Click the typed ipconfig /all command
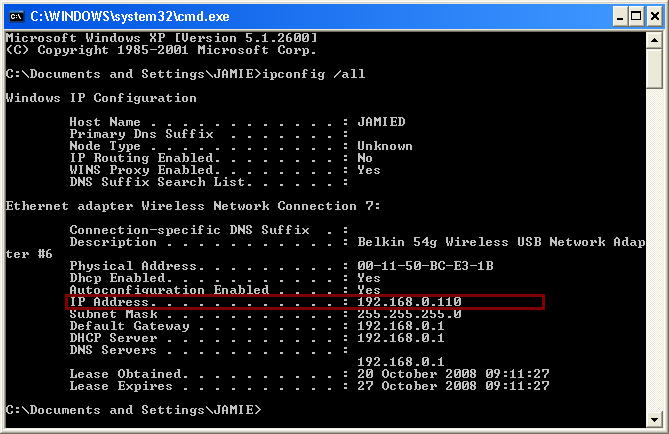 coord(314,74)
